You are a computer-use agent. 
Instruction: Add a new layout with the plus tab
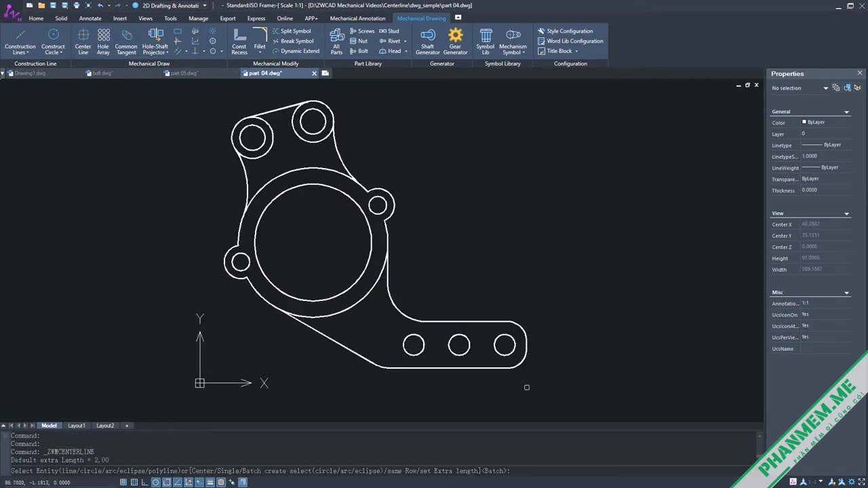click(126, 426)
